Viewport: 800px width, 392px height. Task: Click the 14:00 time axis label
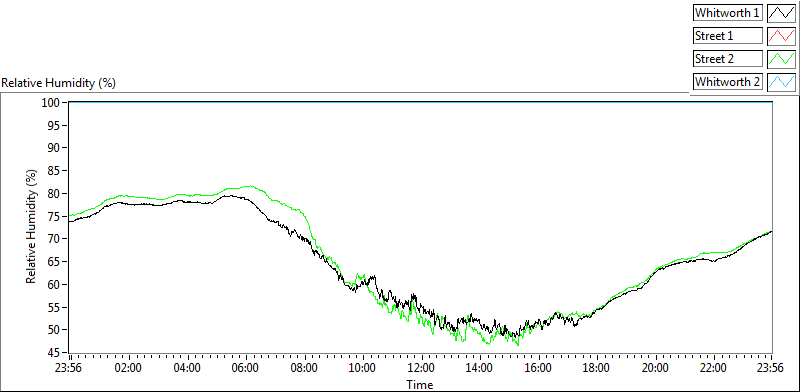click(480, 368)
